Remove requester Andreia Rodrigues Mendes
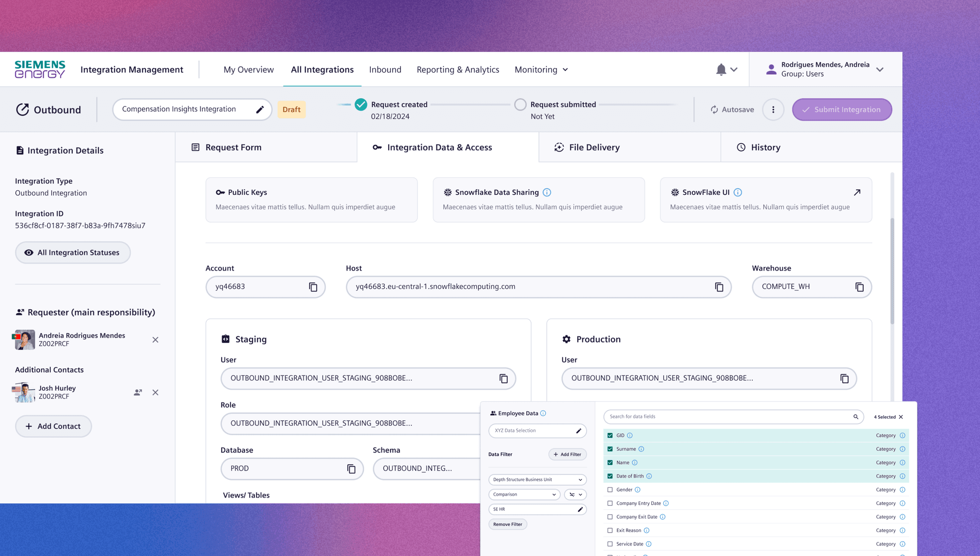This screenshot has height=556, width=980. coord(156,340)
